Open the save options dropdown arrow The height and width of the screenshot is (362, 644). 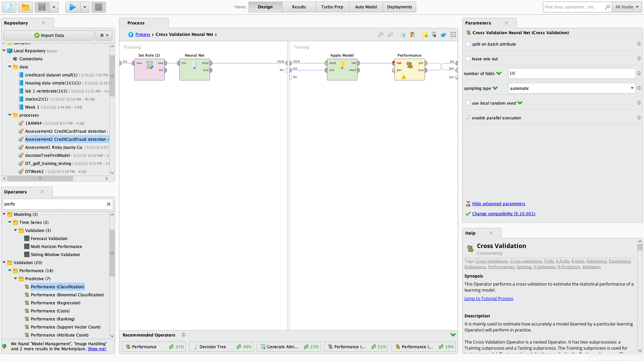click(54, 7)
